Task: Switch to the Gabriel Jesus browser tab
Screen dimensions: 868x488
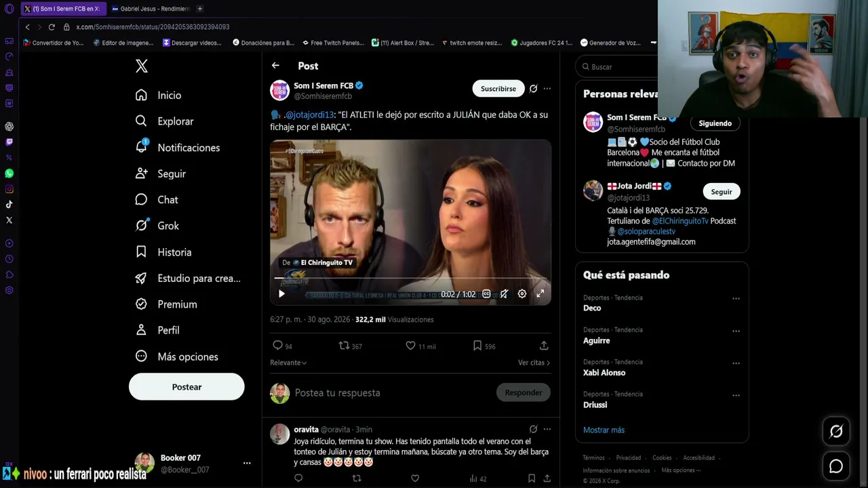Action: pos(151,9)
